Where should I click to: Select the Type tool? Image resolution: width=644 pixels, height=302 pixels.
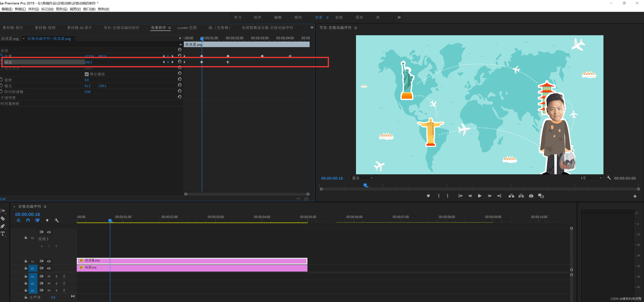pos(3,234)
